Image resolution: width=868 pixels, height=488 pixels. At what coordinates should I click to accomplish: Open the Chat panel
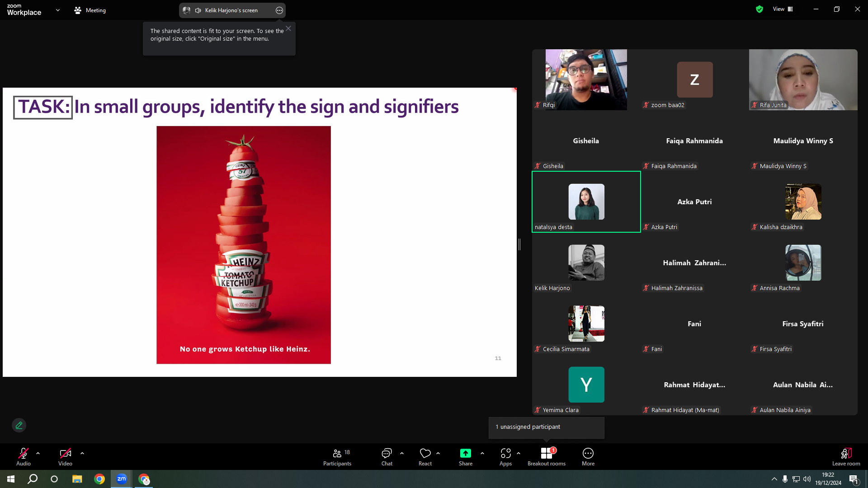[387, 456]
